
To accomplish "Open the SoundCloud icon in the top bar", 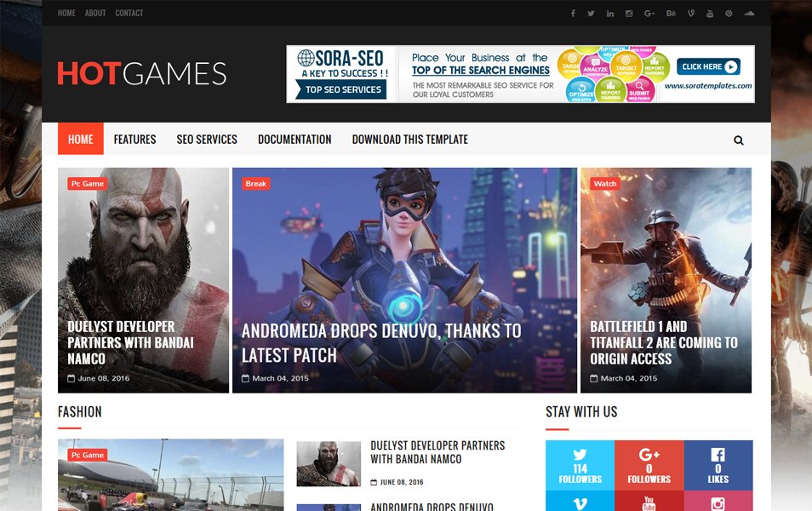I will click(x=748, y=13).
